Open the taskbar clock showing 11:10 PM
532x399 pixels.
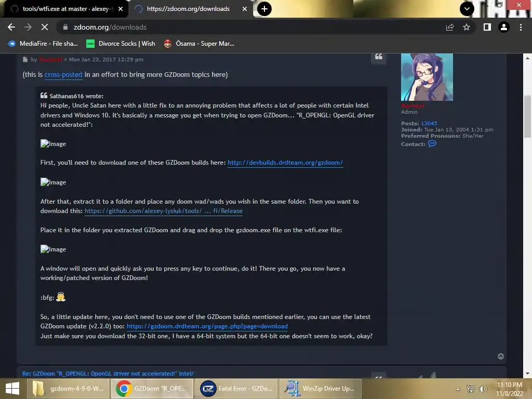[510, 389]
